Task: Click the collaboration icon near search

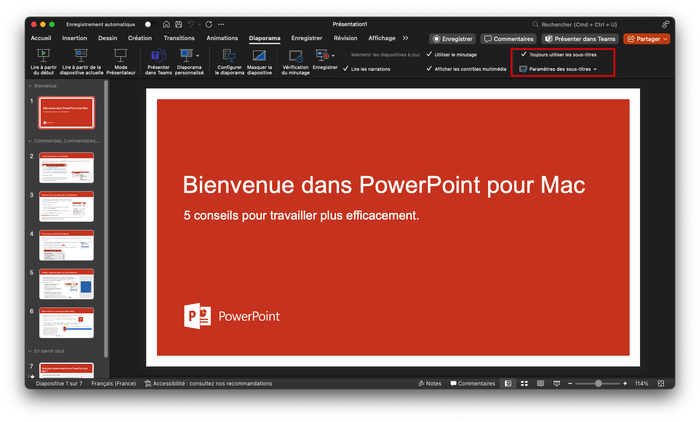Action: click(665, 24)
